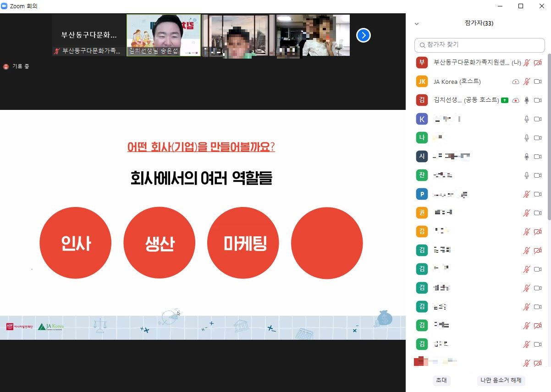551x392 pixels.
Task: Mute the 잔 participant's microphone
Action: pos(527,175)
